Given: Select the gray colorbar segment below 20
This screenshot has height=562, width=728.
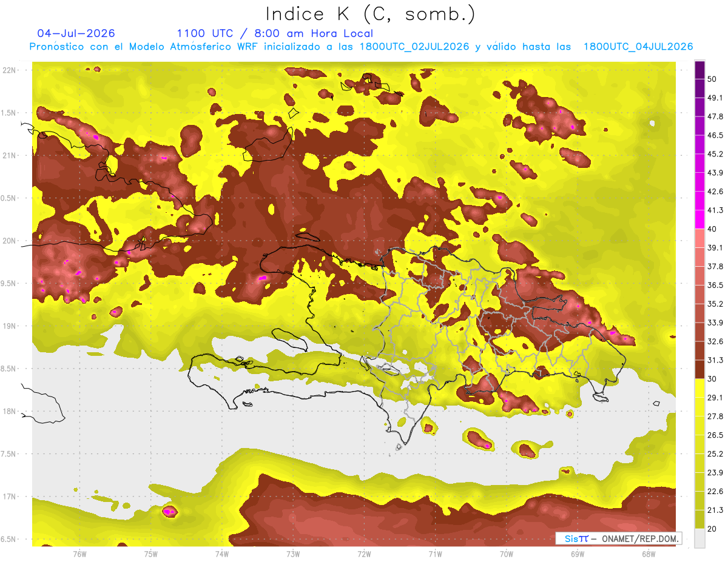Looking at the screenshot, I should (x=699, y=538).
